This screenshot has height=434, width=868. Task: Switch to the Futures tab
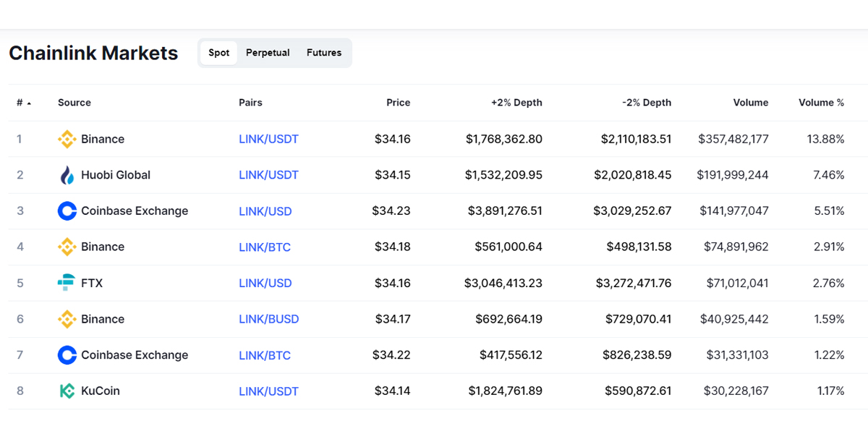[x=324, y=53]
